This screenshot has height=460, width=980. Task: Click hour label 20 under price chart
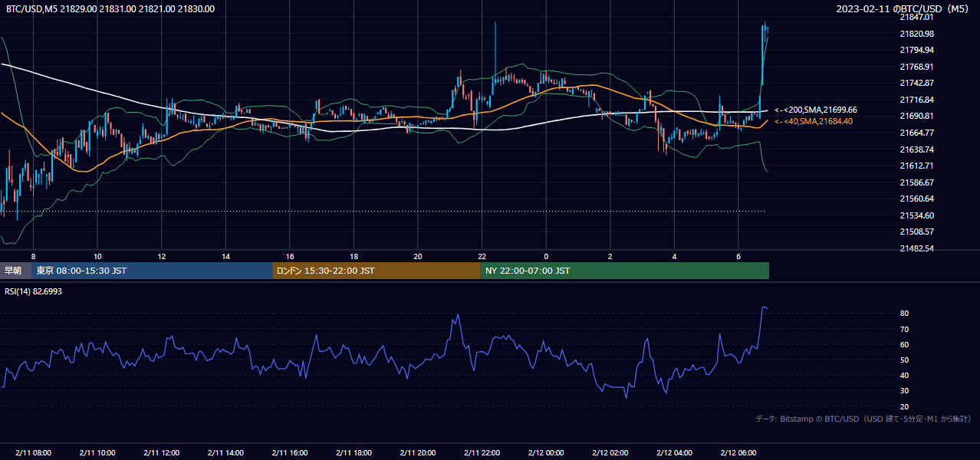pyautogui.click(x=418, y=255)
